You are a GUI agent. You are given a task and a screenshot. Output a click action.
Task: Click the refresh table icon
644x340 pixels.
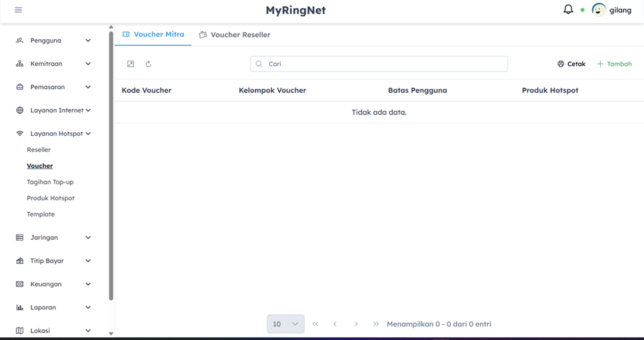149,64
